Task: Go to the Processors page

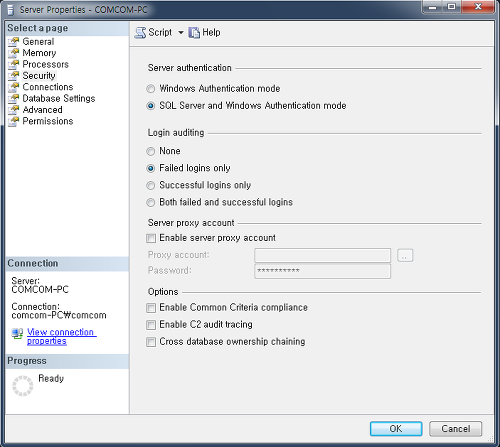Action: point(45,64)
